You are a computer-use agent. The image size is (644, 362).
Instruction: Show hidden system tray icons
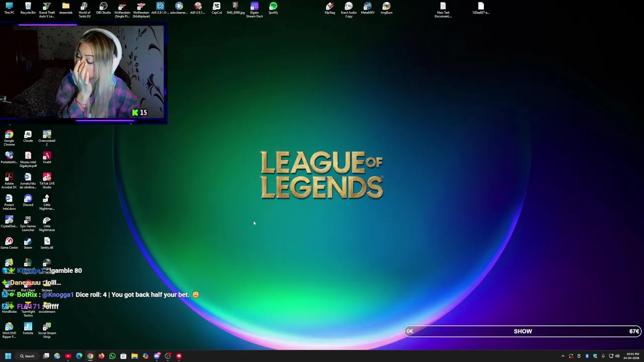562,356
